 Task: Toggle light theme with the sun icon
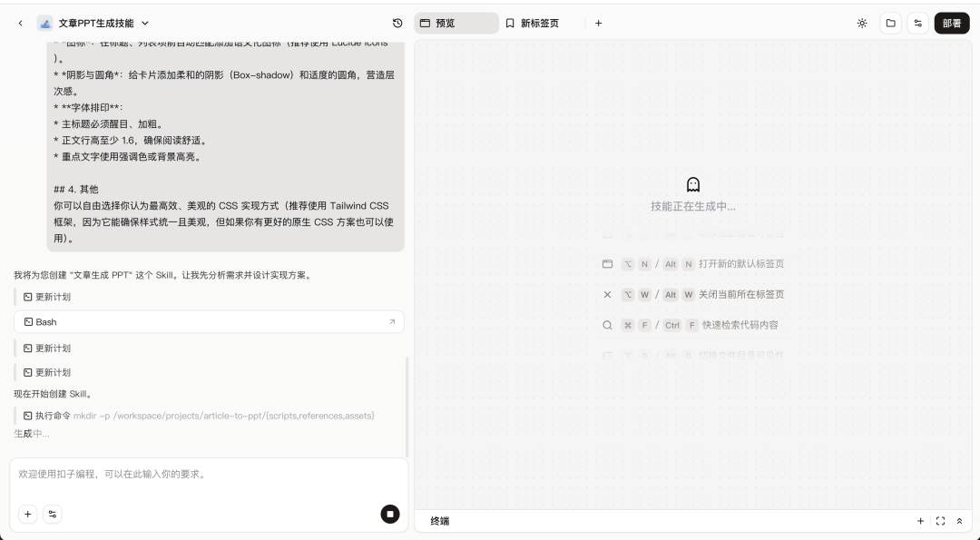pos(863,23)
